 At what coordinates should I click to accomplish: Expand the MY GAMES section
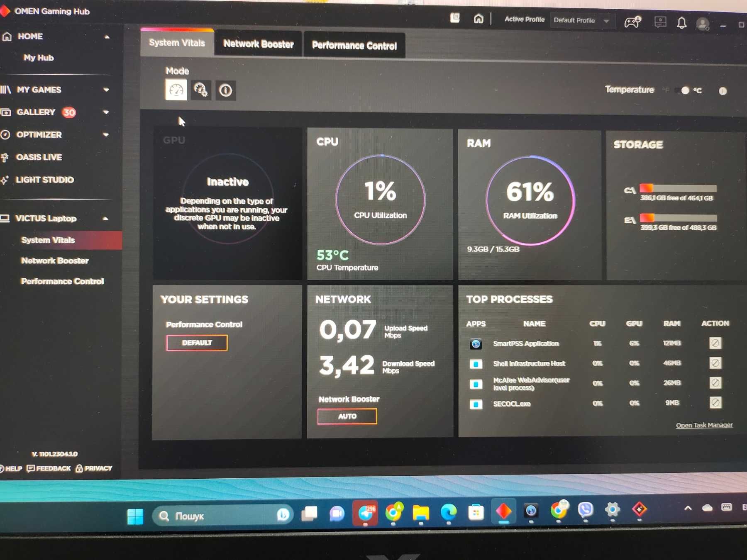pos(106,90)
